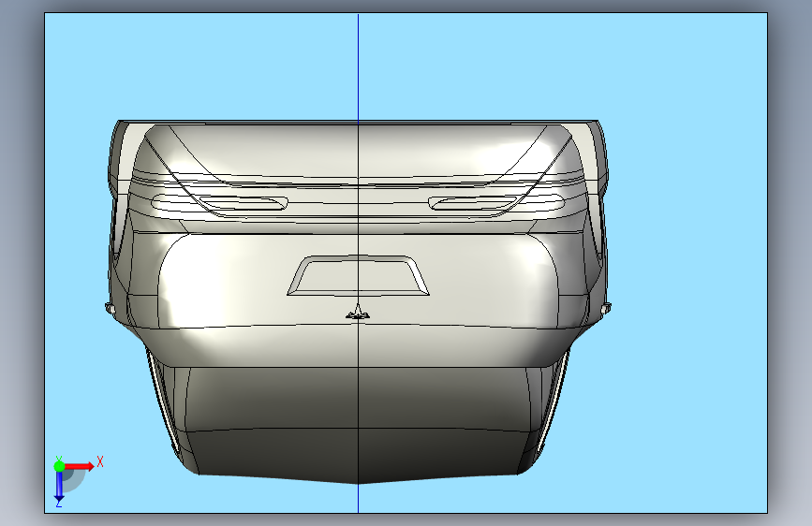Select the left tail light slot on the model
This screenshot has height=526, width=812.
244,203
